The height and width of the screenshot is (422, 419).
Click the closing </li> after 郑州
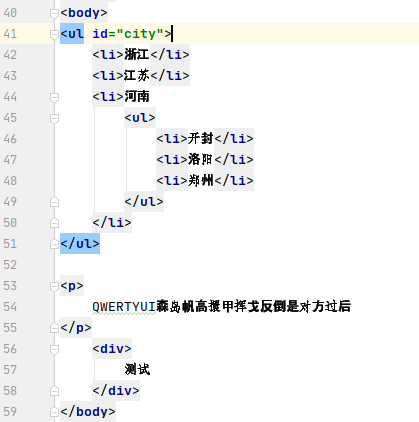pos(234,181)
